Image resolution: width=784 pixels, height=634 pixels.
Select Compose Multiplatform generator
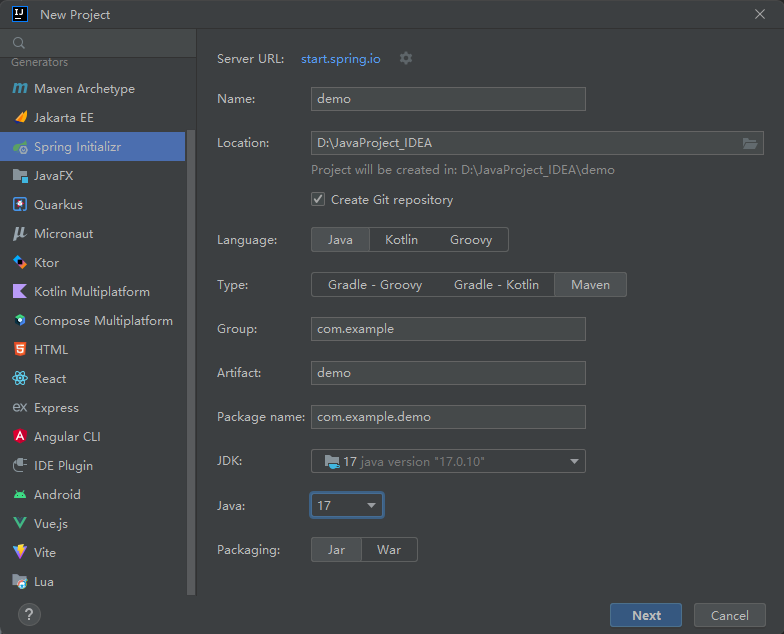[93, 320]
